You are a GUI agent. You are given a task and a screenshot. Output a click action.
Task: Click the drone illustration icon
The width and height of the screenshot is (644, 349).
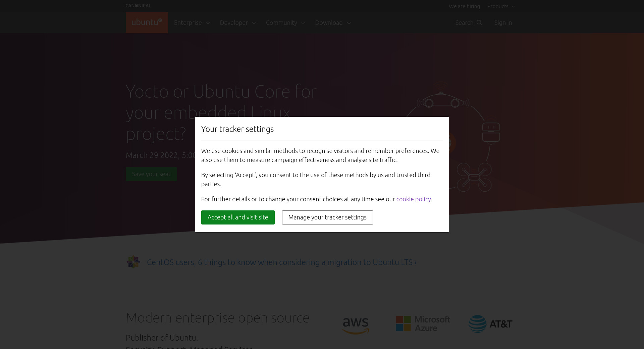[x=474, y=177]
